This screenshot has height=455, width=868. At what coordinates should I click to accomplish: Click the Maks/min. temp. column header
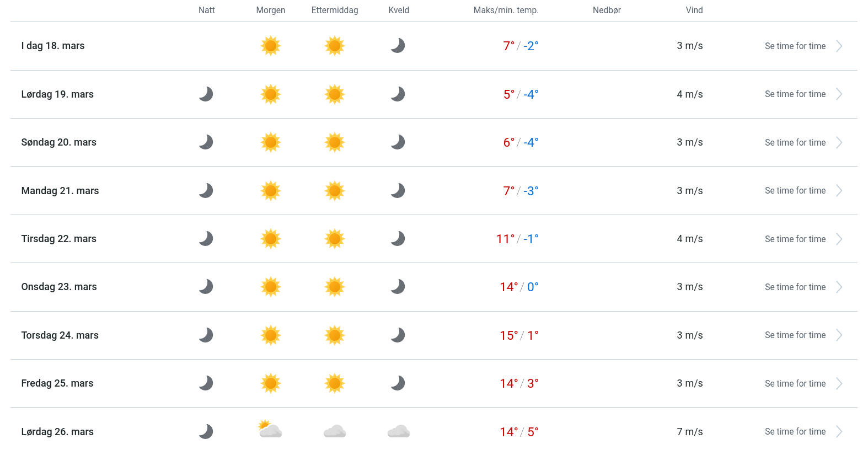coord(506,10)
